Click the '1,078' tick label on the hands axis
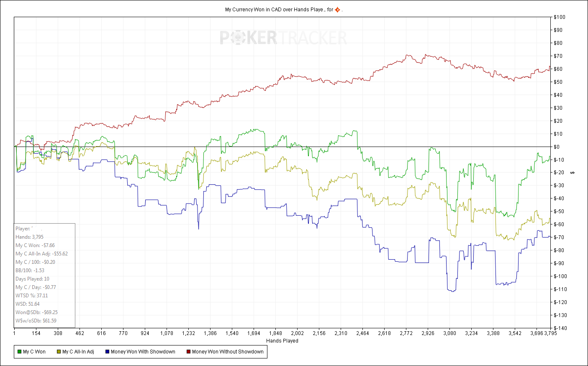 click(167, 333)
